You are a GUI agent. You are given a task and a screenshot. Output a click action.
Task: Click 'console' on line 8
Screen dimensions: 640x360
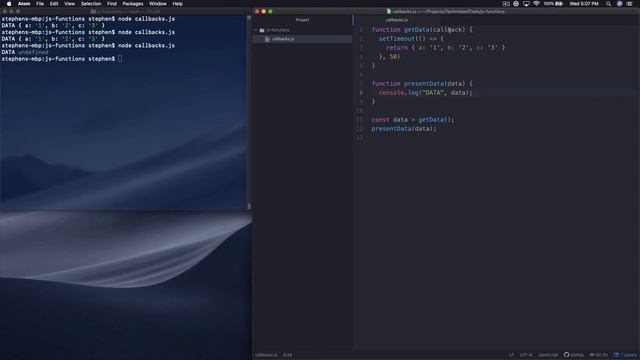pos(391,93)
